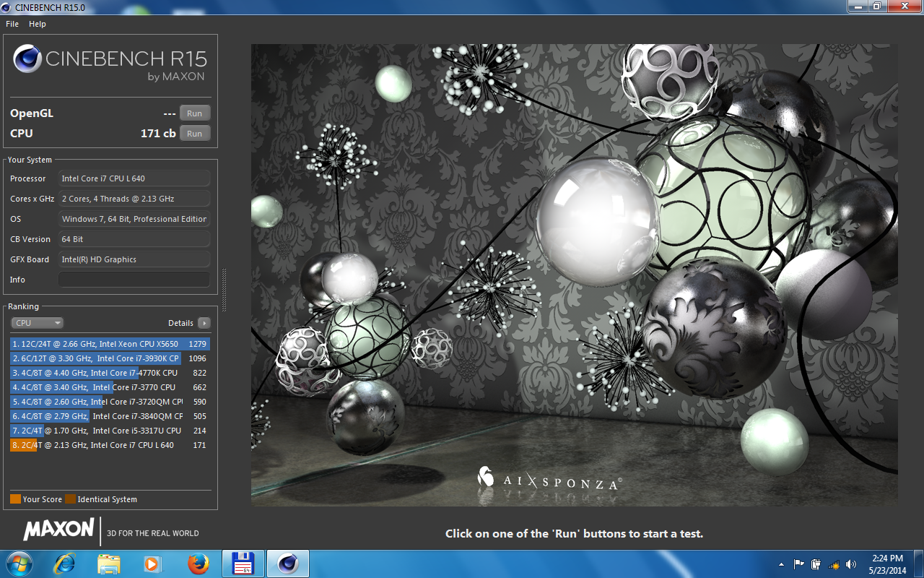Open Action Center flag tray icon
This screenshot has width=924, height=578.
pos(799,564)
